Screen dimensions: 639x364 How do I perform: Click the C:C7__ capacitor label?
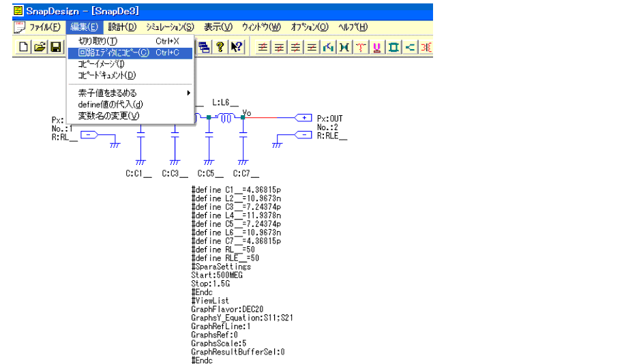click(x=246, y=173)
